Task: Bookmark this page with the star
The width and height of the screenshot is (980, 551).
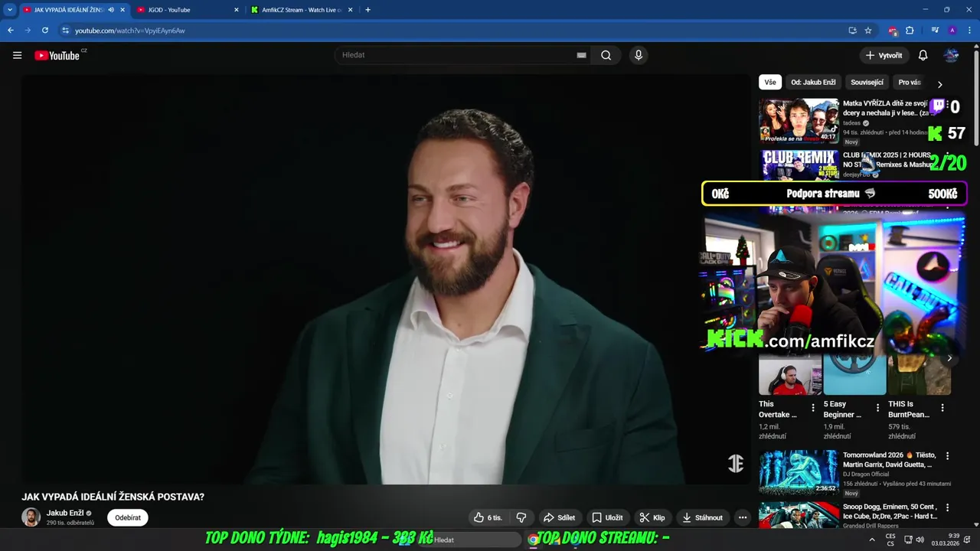Action: pyautogui.click(x=868, y=31)
